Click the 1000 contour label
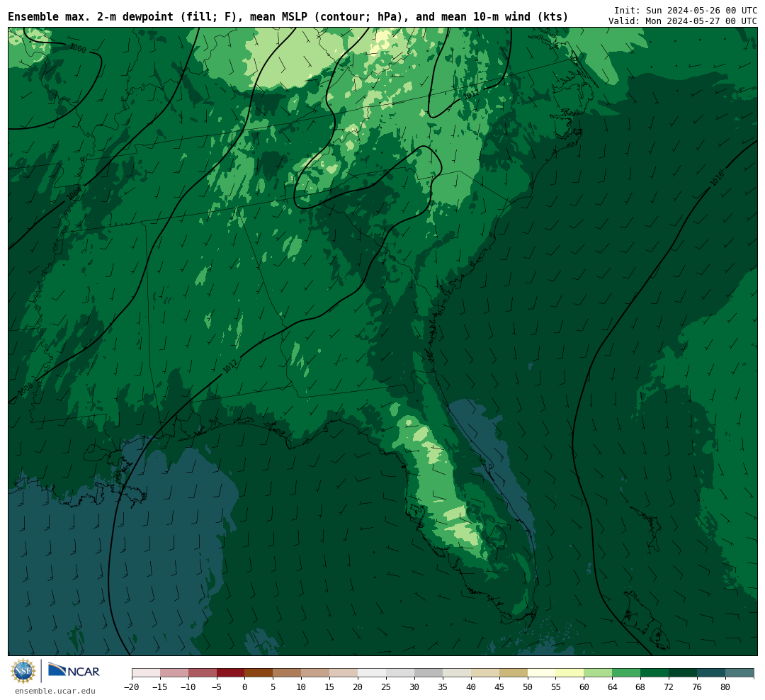Screen dimensions: 765x700 pos(78,48)
